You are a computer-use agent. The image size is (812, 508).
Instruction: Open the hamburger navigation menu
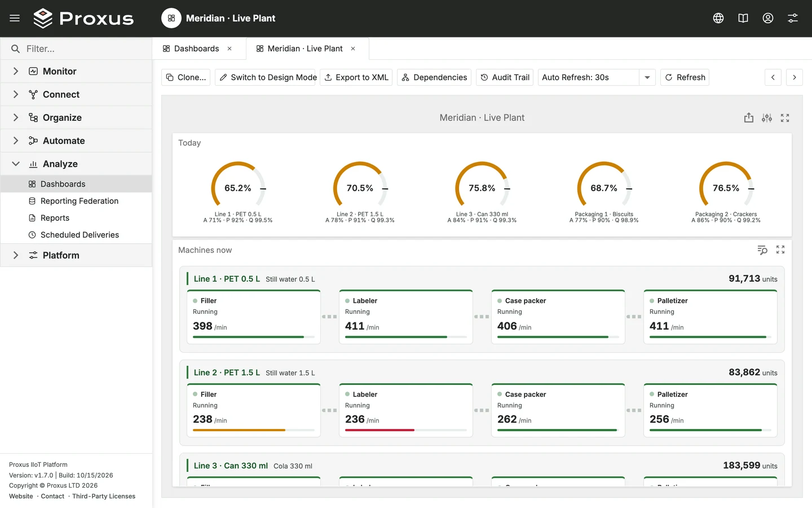(x=15, y=18)
